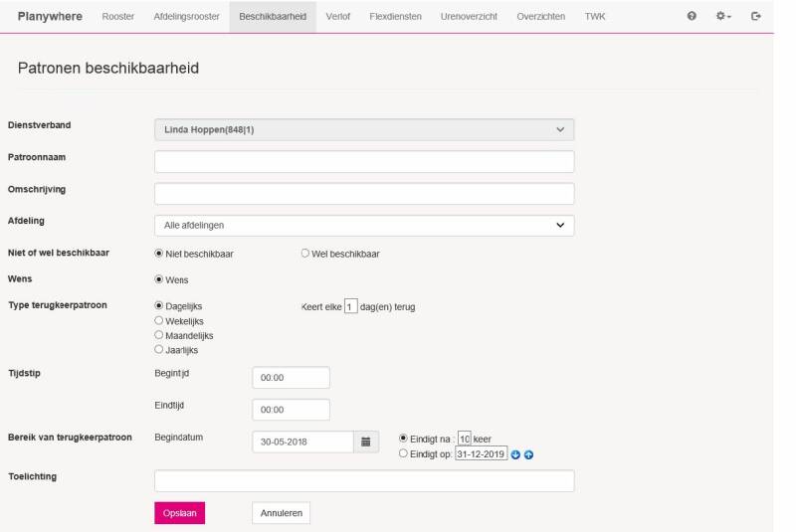Select the Eindigt op radio button

(x=402, y=453)
